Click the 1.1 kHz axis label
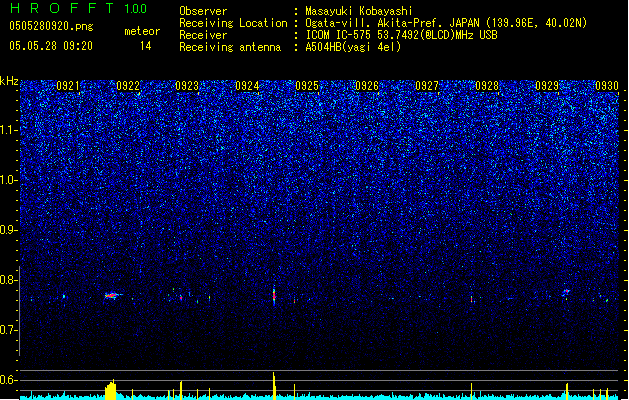 (x=9, y=130)
